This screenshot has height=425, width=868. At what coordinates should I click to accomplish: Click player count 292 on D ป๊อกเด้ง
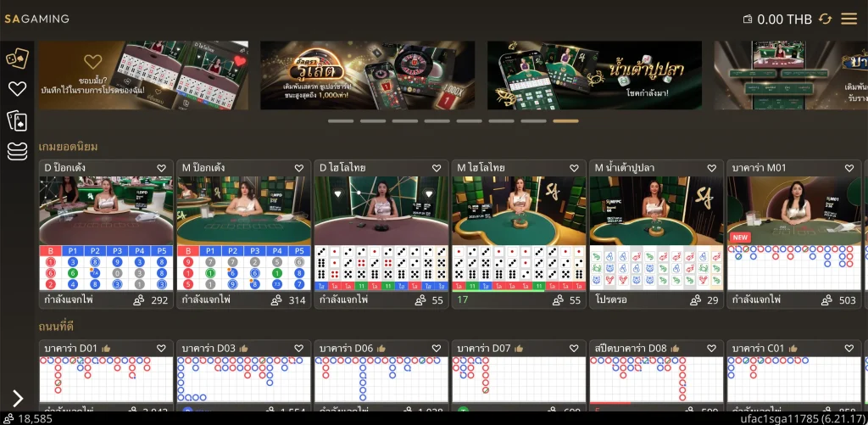[x=151, y=300]
